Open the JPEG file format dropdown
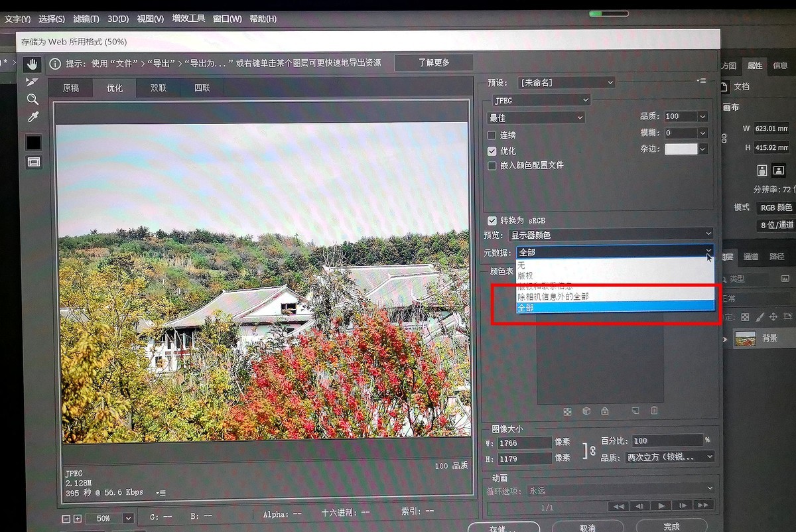796x532 pixels. 541,100
